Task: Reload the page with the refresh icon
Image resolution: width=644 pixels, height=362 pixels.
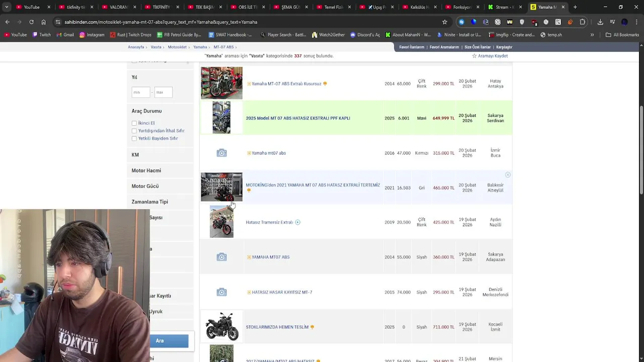Action: [x=31, y=22]
